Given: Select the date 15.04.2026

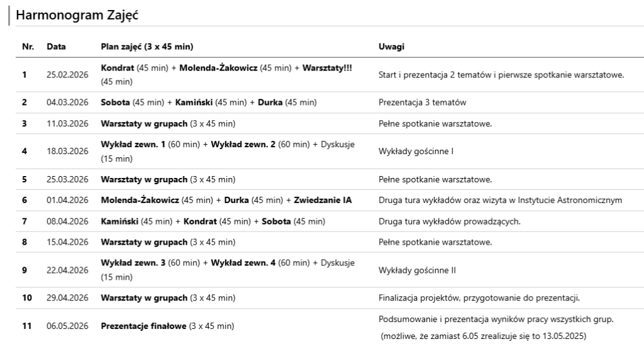Looking at the screenshot, I should [x=67, y=242].
